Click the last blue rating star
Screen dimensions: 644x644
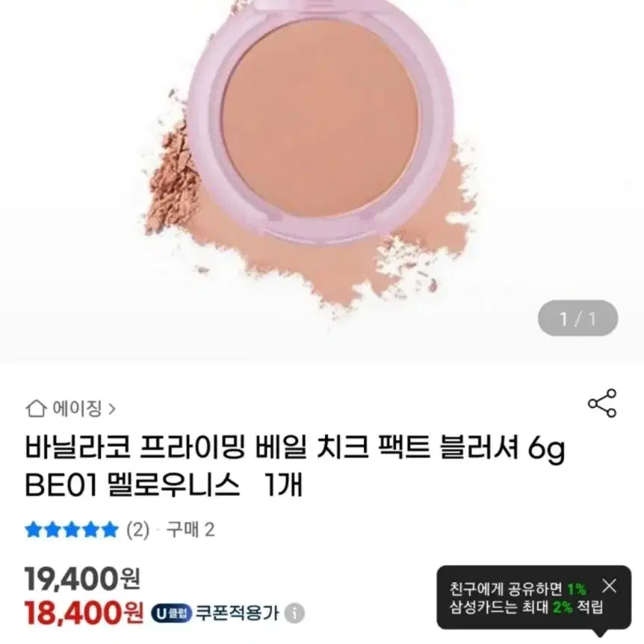click(110, 530)
